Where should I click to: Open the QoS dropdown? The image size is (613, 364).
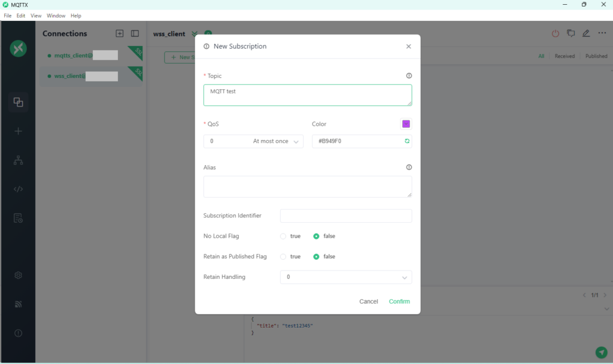pos(253,141)
